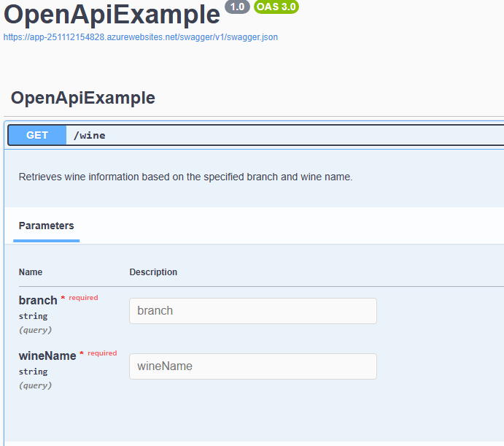Screen dimensions: 504x446
Task: Collapse the OpenApiExample tag section header
Action: 83,98
